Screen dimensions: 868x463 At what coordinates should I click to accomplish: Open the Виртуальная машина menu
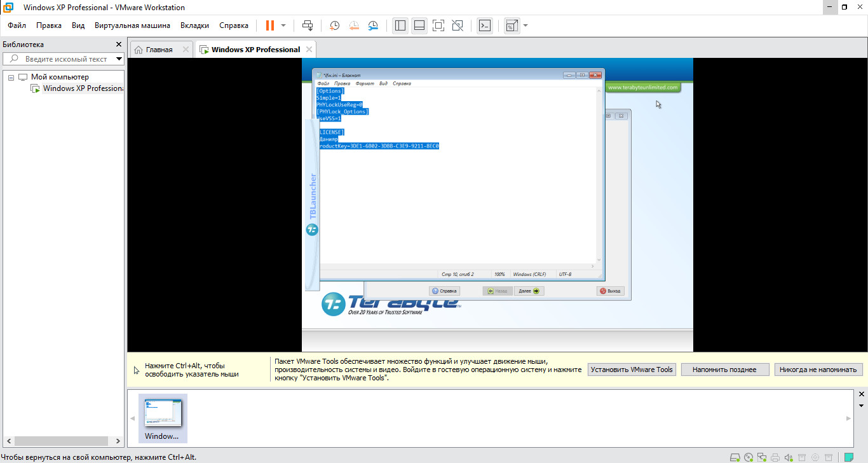pos(132,25)
